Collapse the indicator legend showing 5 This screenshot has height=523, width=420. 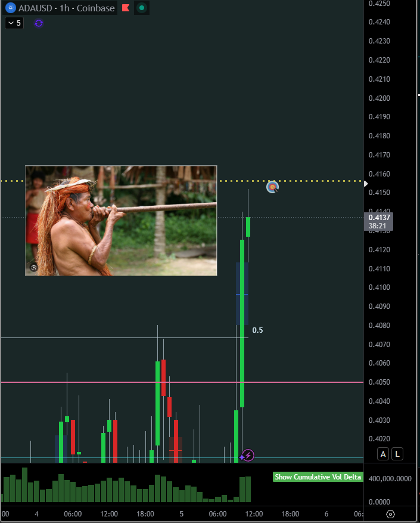[14, 23]
